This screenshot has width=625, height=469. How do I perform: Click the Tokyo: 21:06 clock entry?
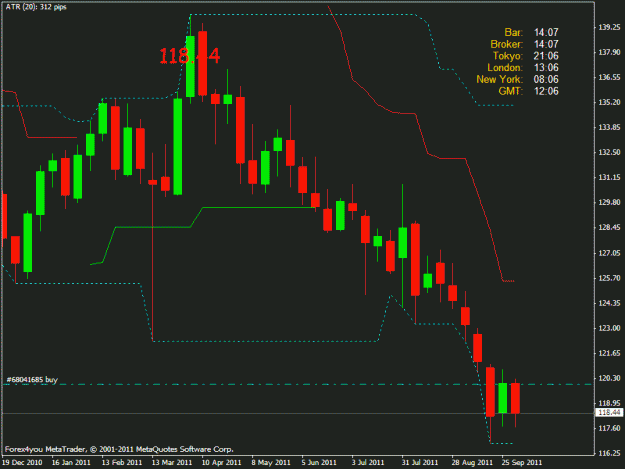(x=525, y=56)
